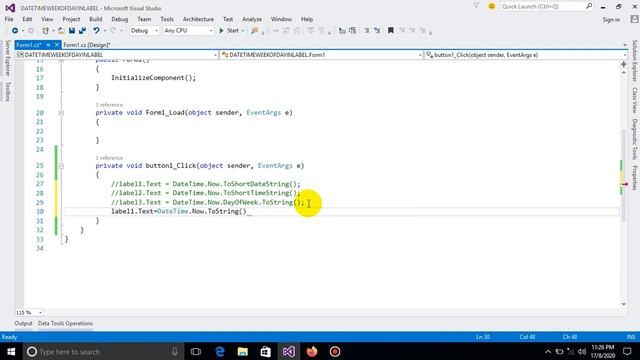Open the button1_Click member dropdown
The image size is (640, 360).
tap(526, 55)
